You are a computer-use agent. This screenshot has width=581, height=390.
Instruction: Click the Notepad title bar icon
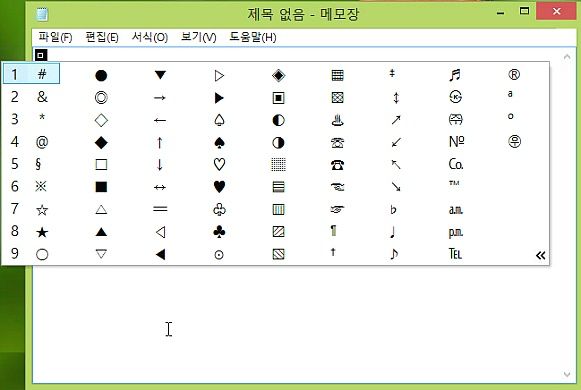tap(42, 14)
